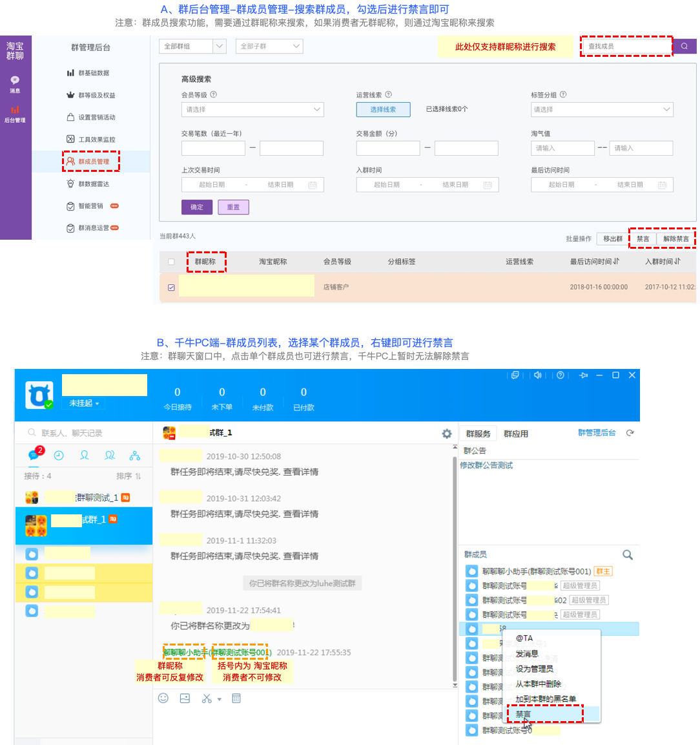Image resolution: width=700 pixels, height=745 pixels.
Task: Expand the 全部群组 dropdown
Action: click(192, 46)
